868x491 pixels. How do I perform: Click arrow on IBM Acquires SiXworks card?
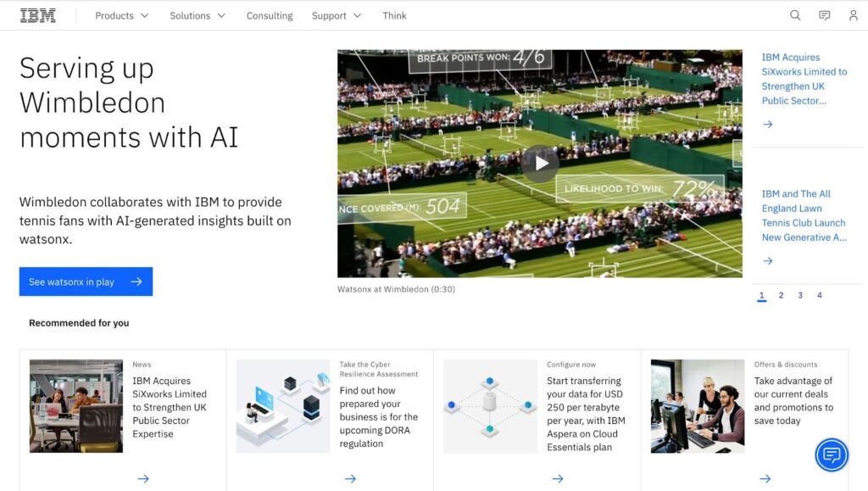click(143, 479)
